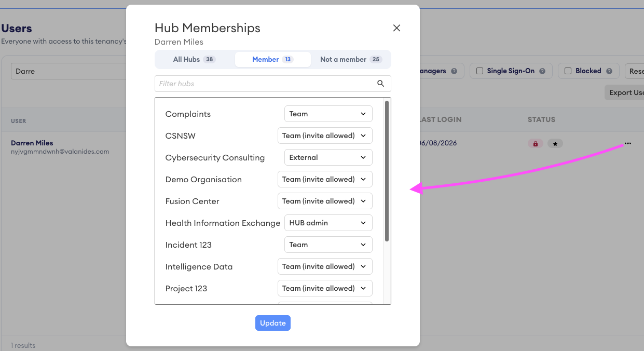The height and width of the screenshot is (351, 644).
Task: Open the three-dot menu for Darren Miles
Action: point(628,143)
